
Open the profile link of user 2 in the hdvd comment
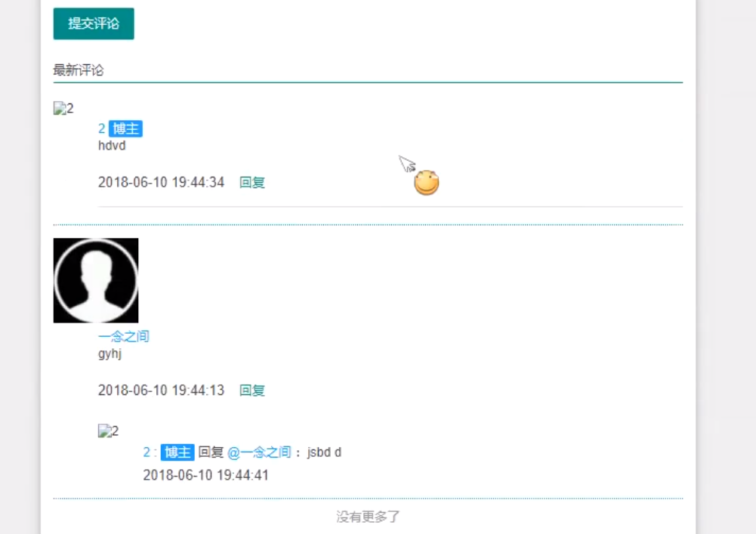pos(102,129)
